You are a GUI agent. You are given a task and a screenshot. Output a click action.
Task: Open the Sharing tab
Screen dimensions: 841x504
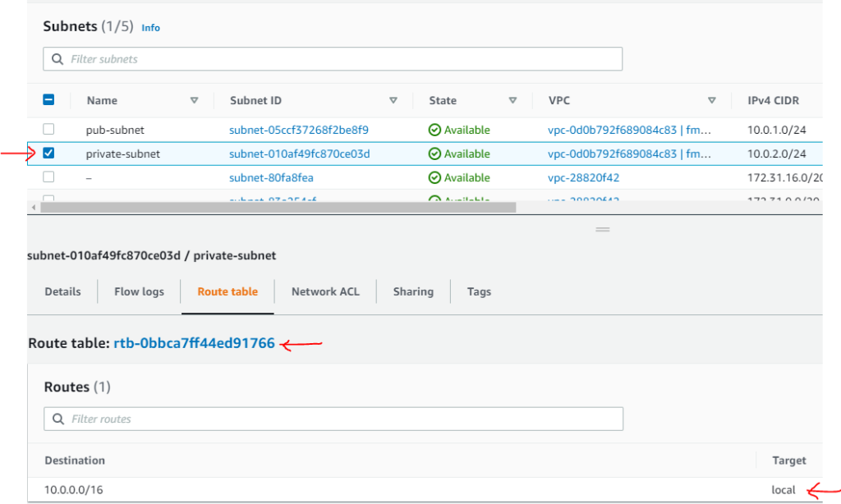(x=413, y=291)
